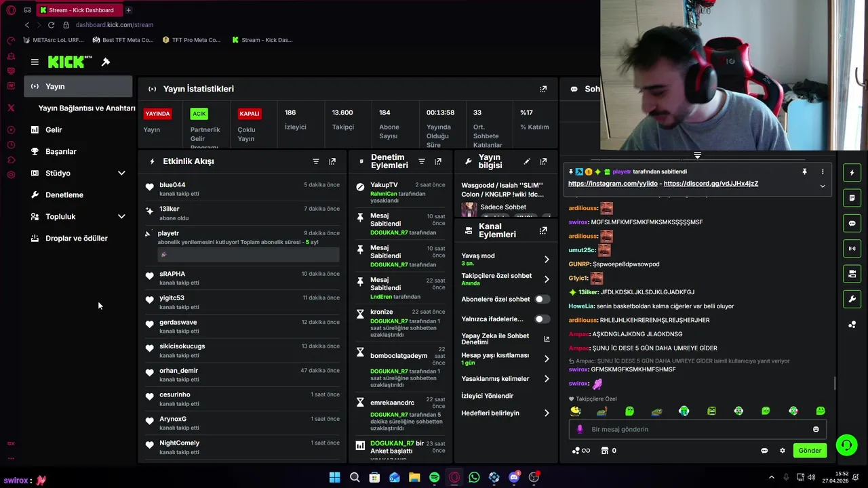
Task: Open the Etkinlik Akışı filter icon
Action: (x=316, y=161)
